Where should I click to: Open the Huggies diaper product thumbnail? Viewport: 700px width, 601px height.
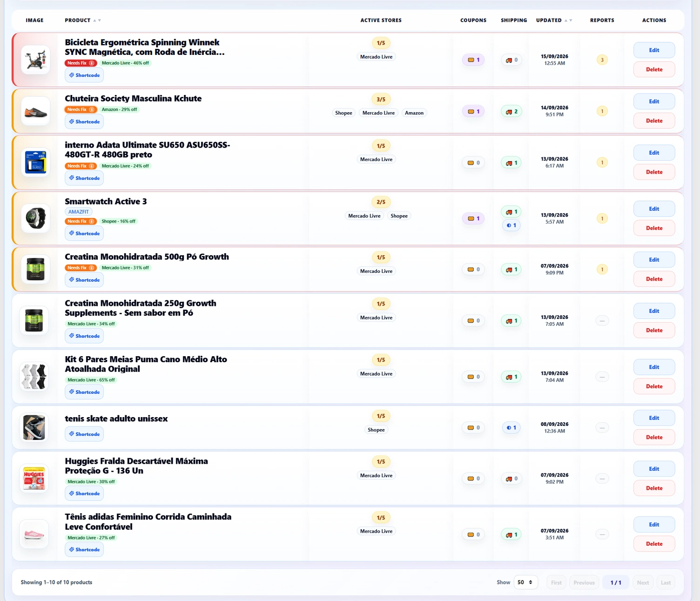(34, 479)
